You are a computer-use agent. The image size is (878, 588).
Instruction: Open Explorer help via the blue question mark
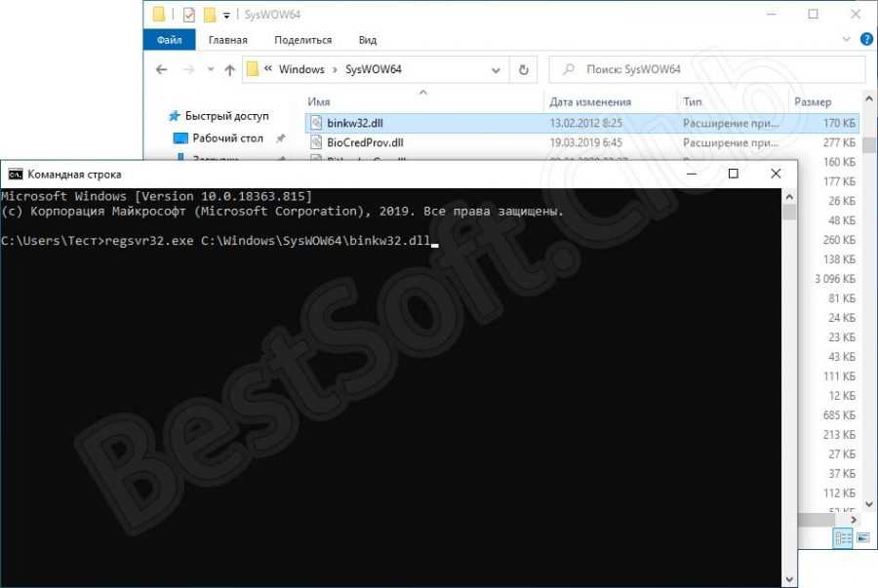[865, 40]
